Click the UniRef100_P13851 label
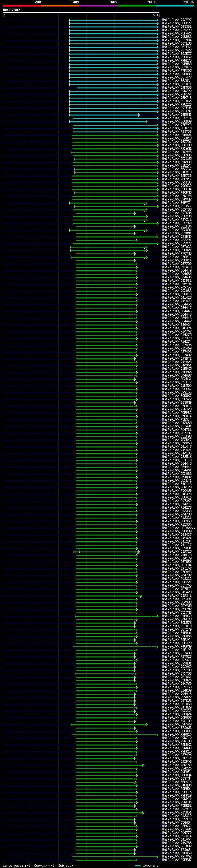Viewport: 197px width, 868px height. point(176,812)
